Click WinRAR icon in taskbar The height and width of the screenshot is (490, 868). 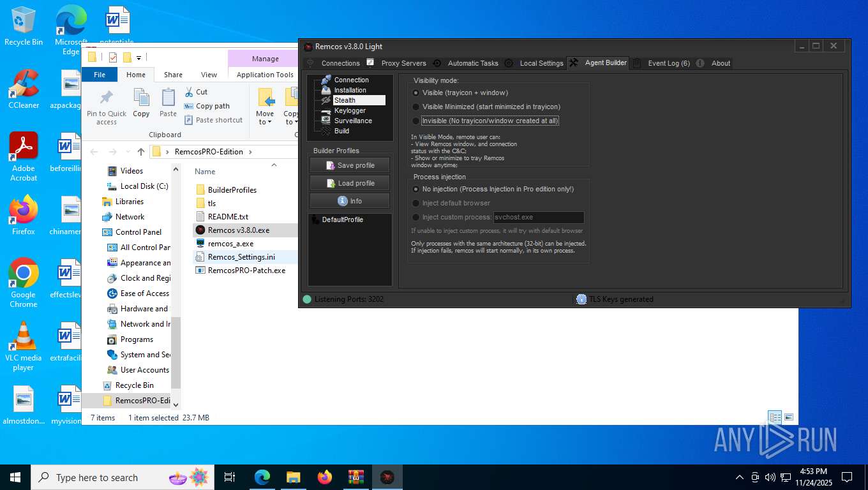point(355,477)
